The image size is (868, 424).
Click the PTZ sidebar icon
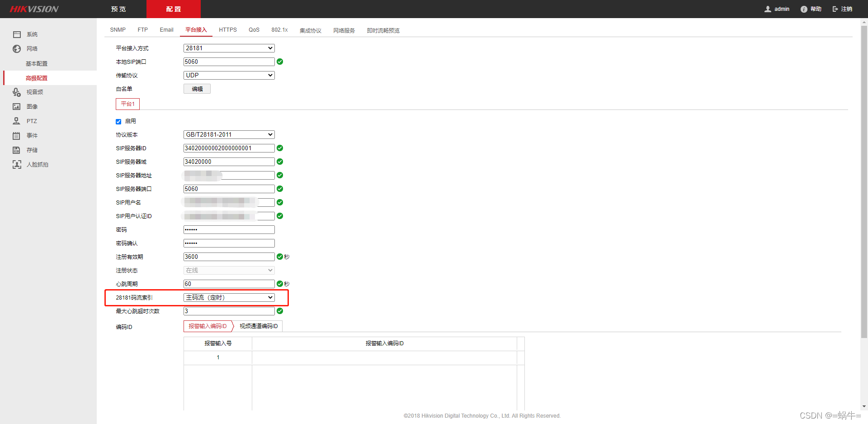point(17,121)
